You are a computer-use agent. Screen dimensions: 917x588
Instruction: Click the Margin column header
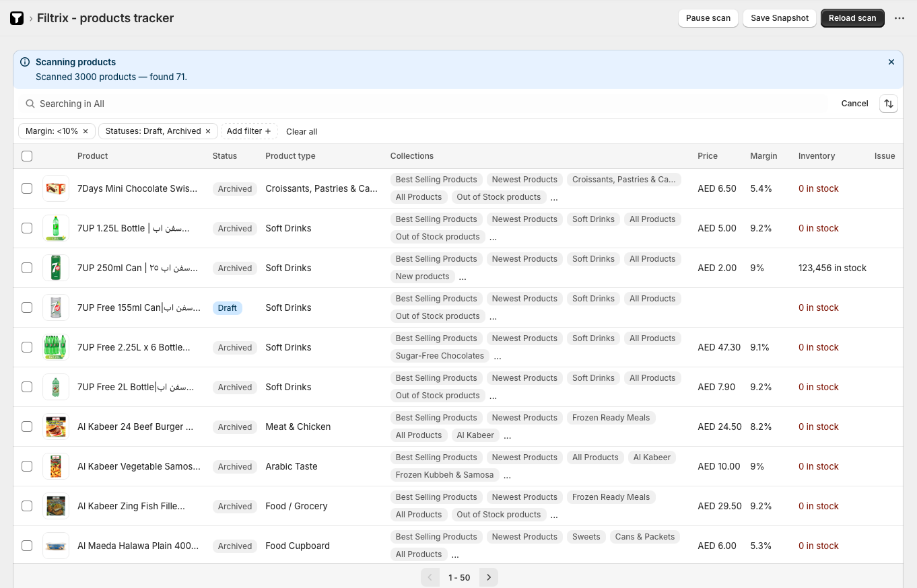[763, 156]
